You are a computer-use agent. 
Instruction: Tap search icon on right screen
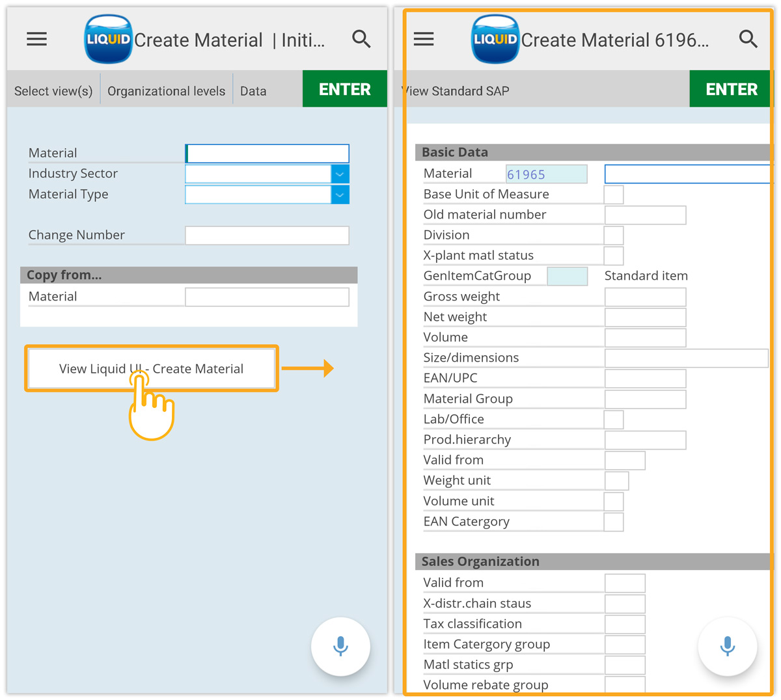coord(748,40)
